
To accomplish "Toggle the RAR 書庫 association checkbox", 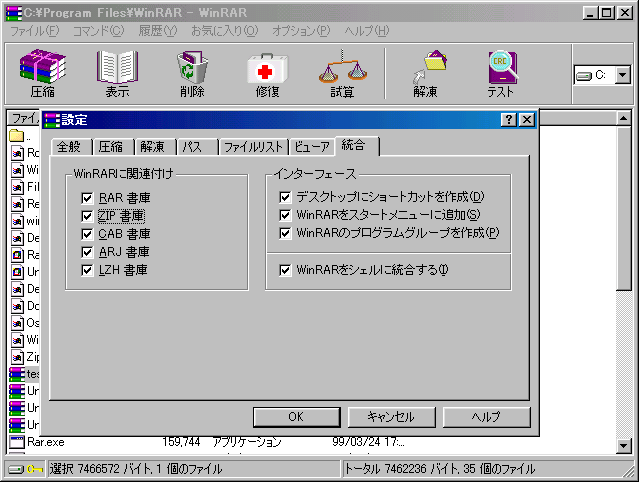I will (87, 198).
